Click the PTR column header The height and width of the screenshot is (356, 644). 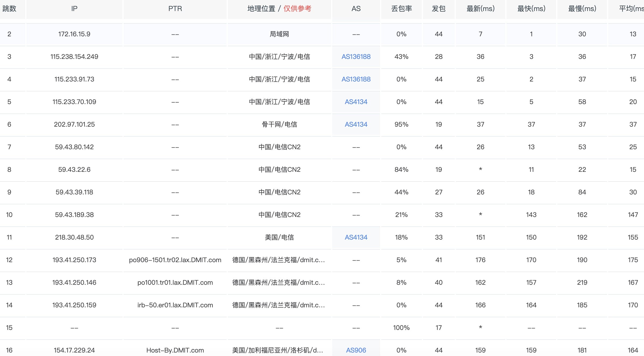coord(175,9)
